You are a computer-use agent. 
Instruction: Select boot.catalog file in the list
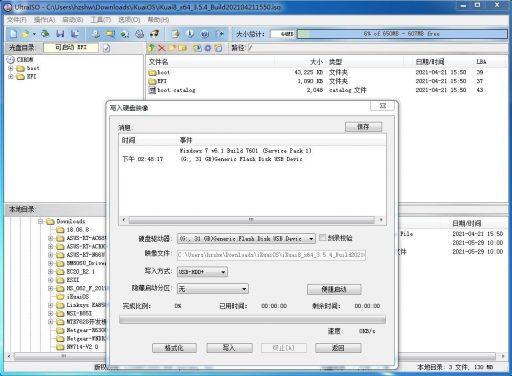[x=172, y=90]
